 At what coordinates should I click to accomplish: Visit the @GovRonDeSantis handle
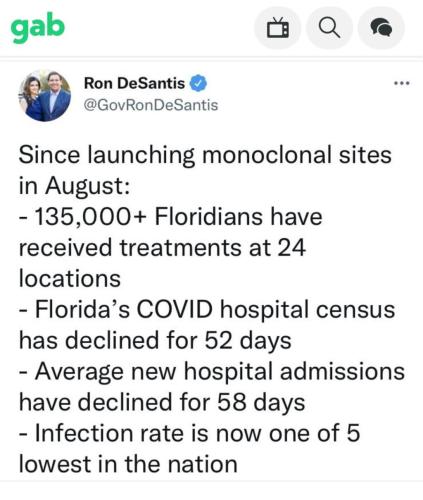tap(151, 105)
